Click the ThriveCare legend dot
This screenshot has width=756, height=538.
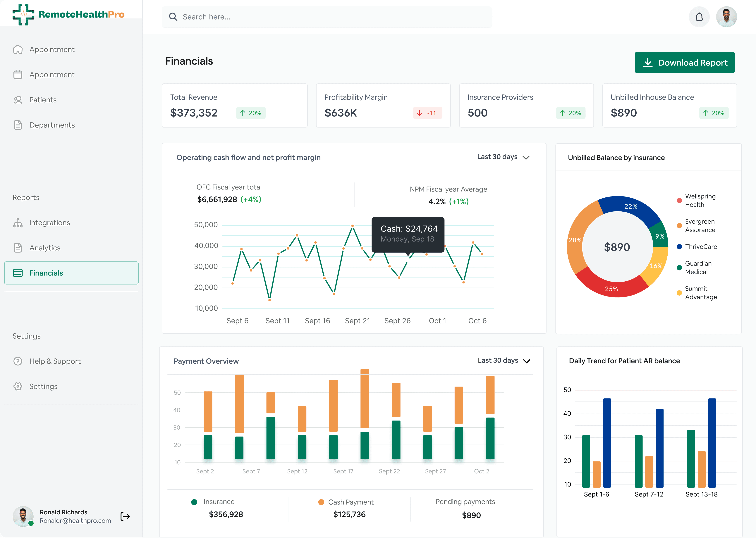coord(679,247)
